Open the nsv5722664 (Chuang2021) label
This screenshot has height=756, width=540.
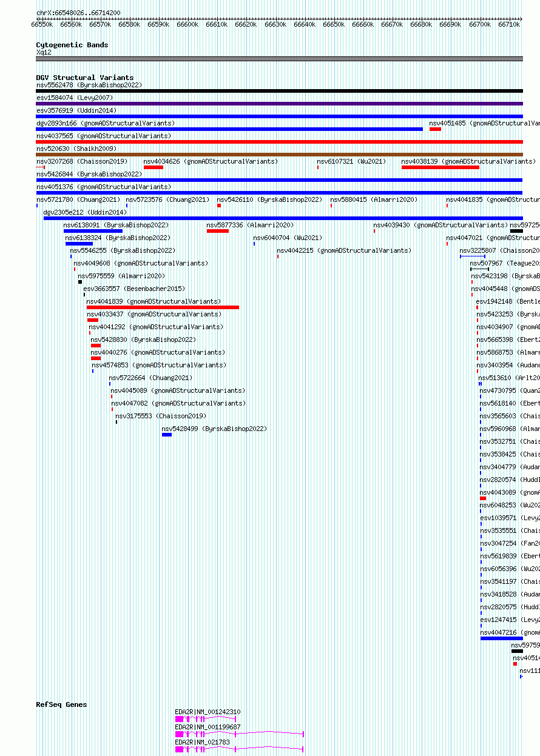[150, 378]
